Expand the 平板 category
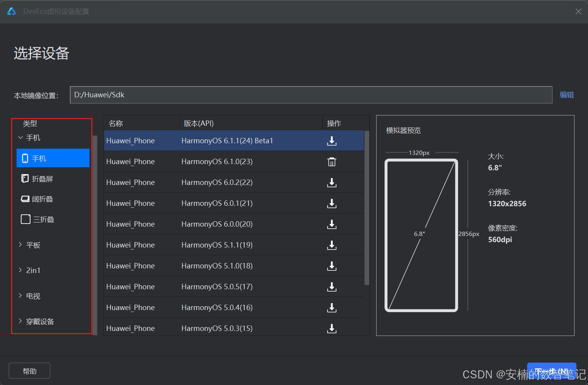Image resolution: width=588 pixels, height=385 pixels. point(20,245)
